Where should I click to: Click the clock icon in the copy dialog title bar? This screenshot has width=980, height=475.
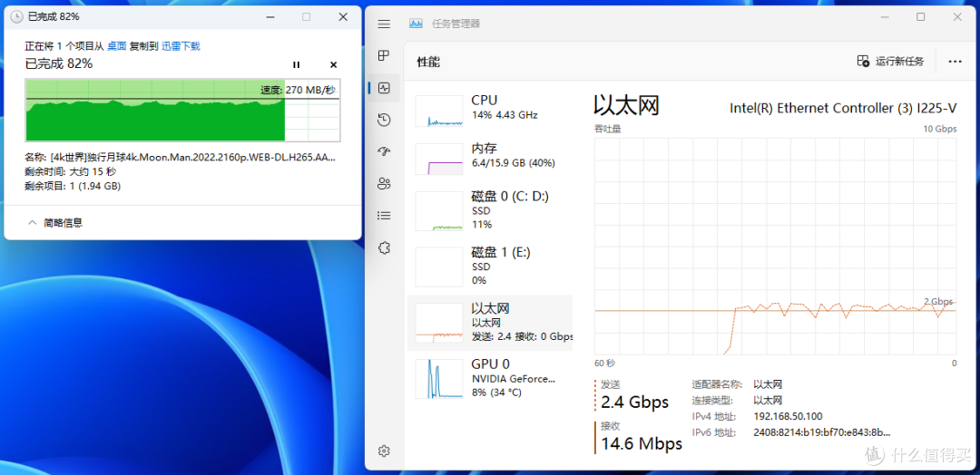point(17,17)
